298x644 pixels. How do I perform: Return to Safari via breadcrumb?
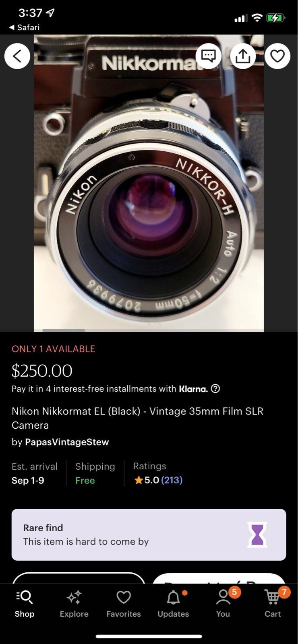[24, 27]
